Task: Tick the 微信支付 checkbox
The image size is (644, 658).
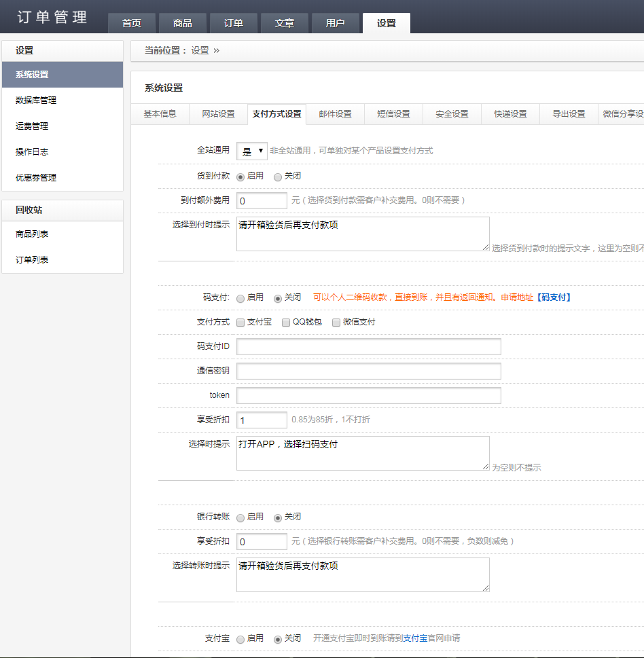Action: click(336, 323)
